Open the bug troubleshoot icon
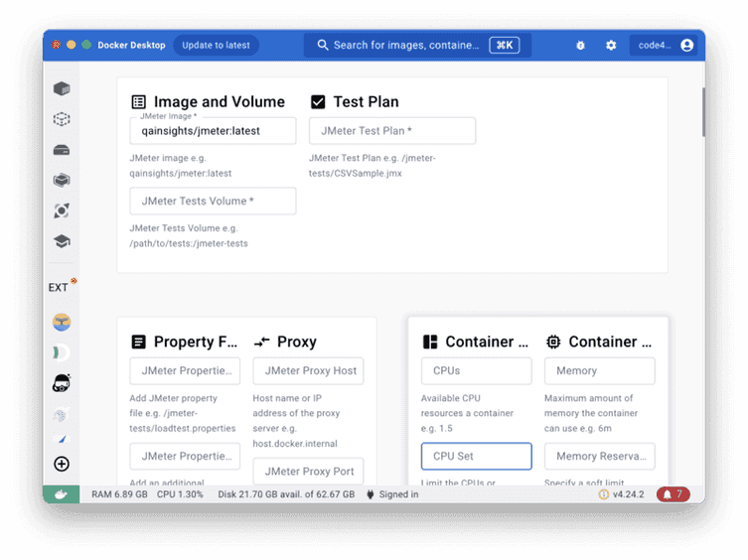The image size is (748, 560). point(580,46)
